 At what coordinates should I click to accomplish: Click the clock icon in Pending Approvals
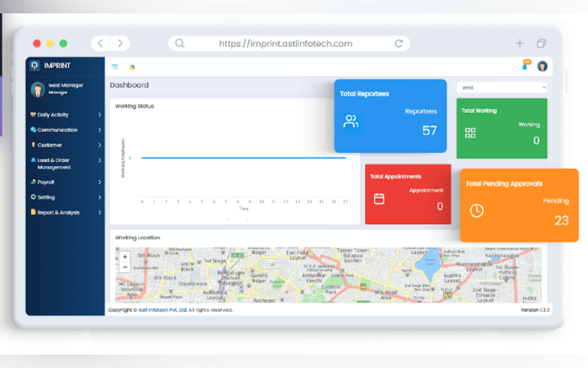(x=476, y=210)
